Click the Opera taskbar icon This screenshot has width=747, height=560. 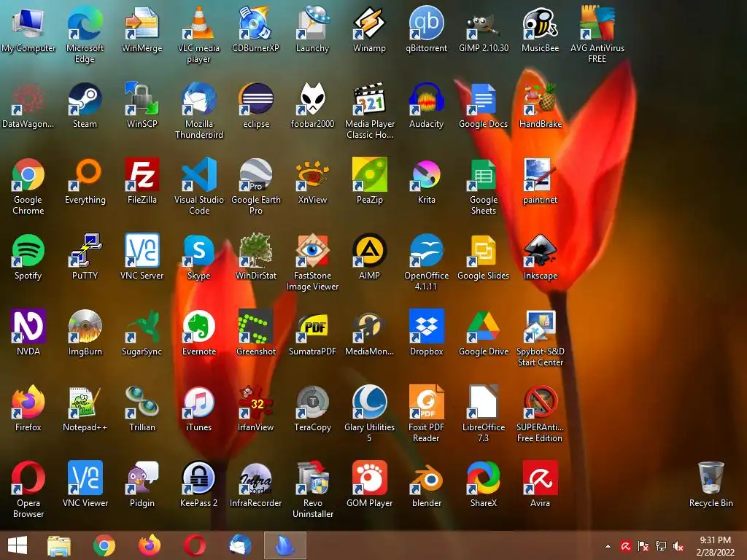194,545
